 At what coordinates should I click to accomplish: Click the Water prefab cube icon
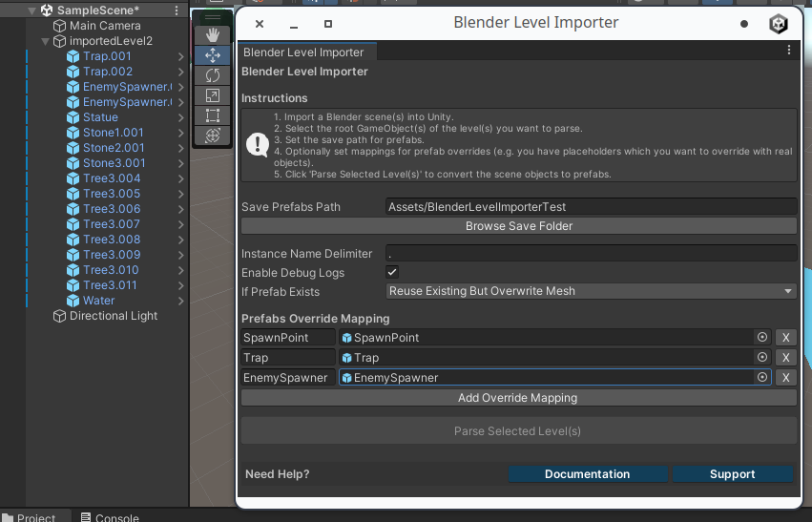pyautogui.click(x=73, y=301)
